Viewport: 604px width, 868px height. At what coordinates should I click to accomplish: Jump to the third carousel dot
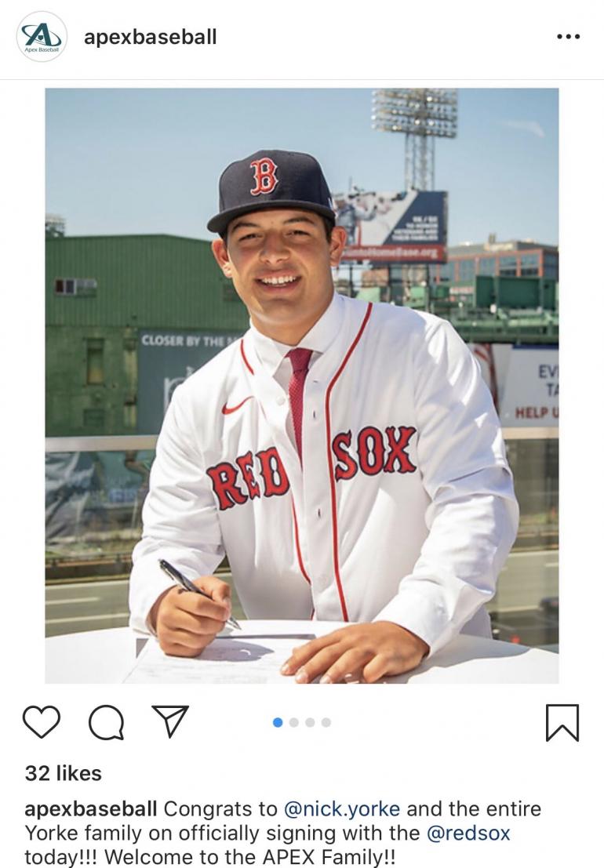(x=310, y=722)
